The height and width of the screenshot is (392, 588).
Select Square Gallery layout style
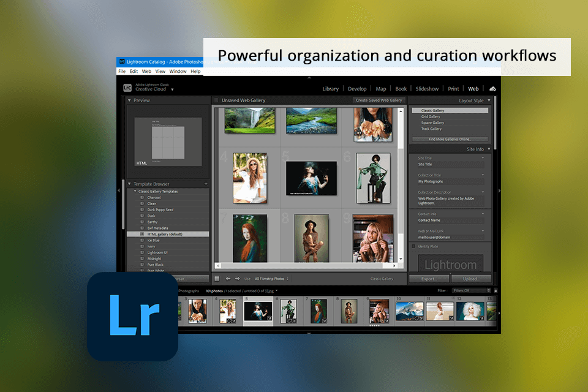450,123
